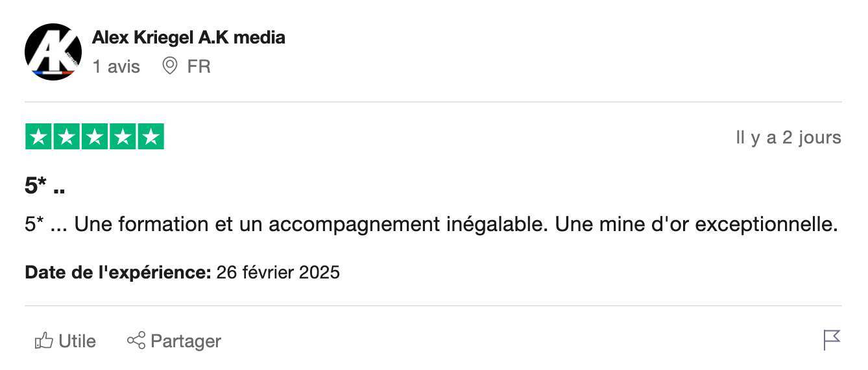
Task: Click the "Date de l'expérience" label
Action: 118,272
